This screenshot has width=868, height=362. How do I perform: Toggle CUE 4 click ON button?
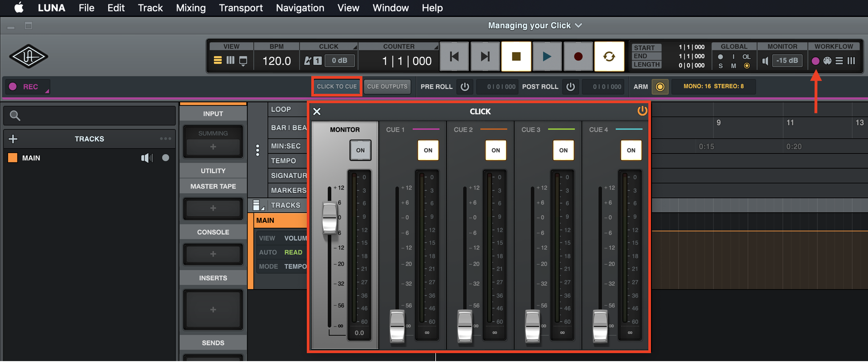[631, 150]
